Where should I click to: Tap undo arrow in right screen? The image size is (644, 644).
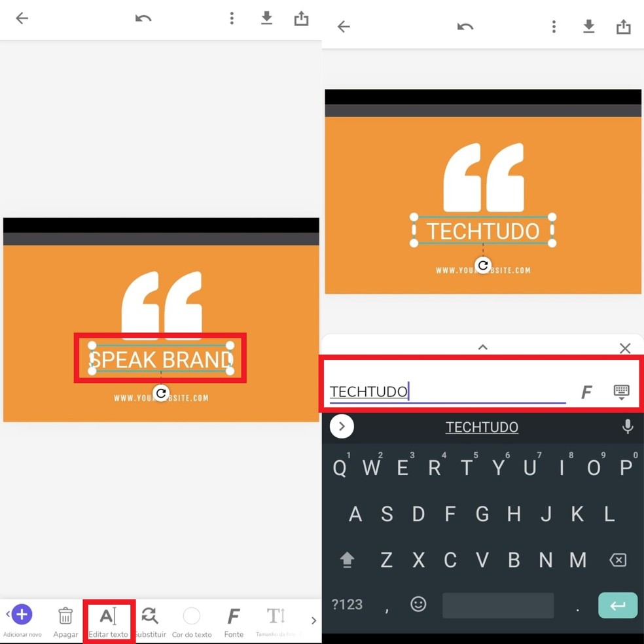465,27
